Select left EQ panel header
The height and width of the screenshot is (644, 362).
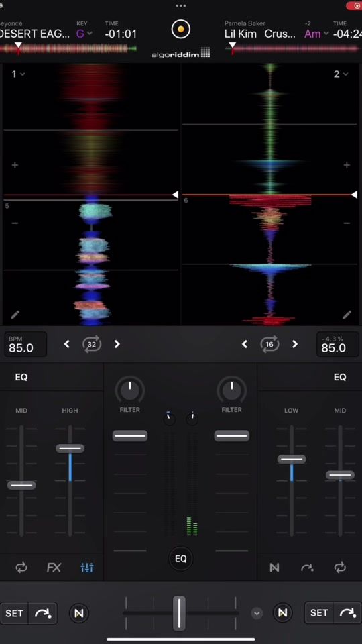(21, 377)
